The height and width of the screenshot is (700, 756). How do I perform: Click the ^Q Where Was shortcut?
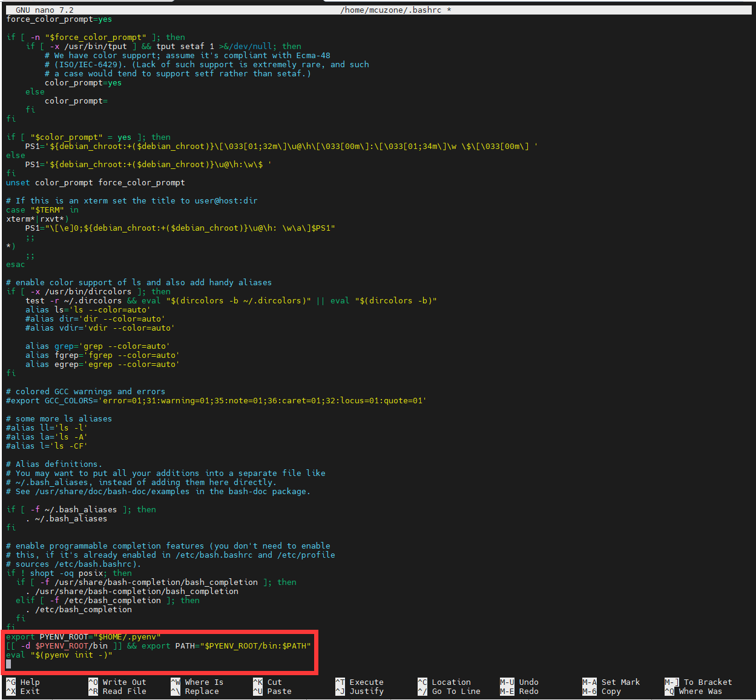point(694,691)
